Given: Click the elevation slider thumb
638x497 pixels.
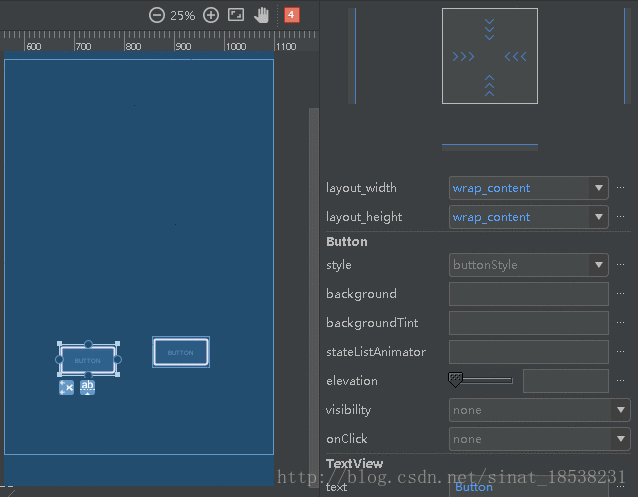Looking at the screenshot, I should tap(455, 379).
